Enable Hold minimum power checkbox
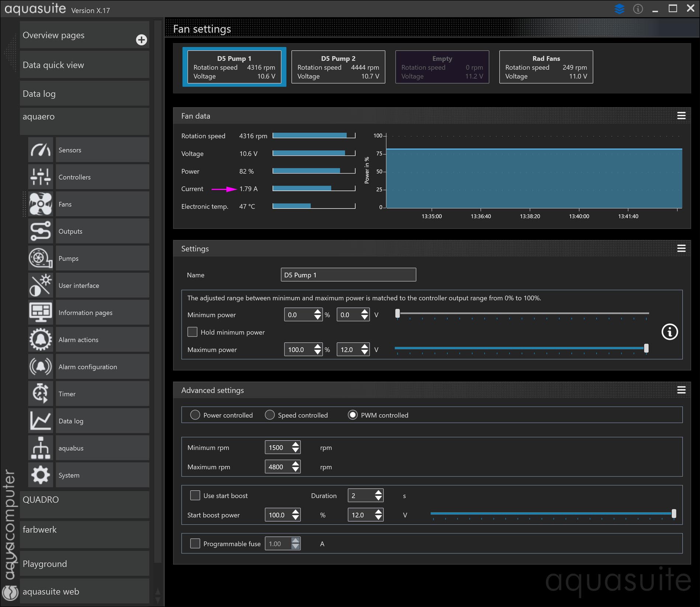 tap(192, 332)
